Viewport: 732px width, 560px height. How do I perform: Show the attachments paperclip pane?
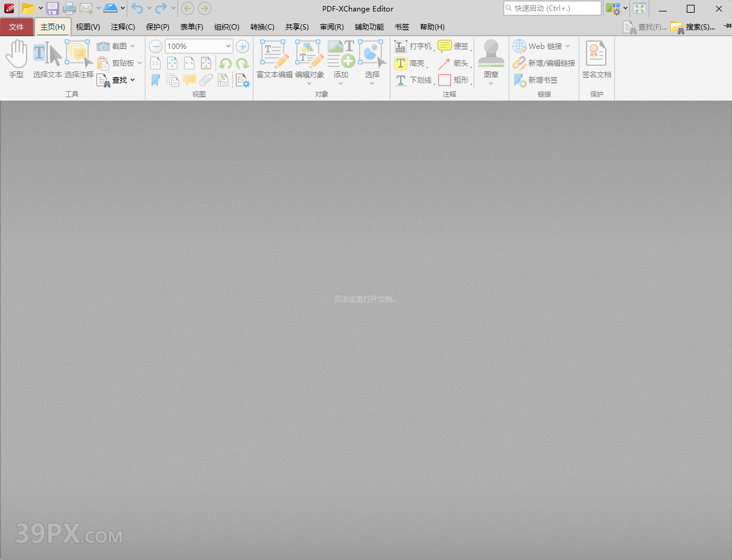pyautogui.click(x=206, y=80)
